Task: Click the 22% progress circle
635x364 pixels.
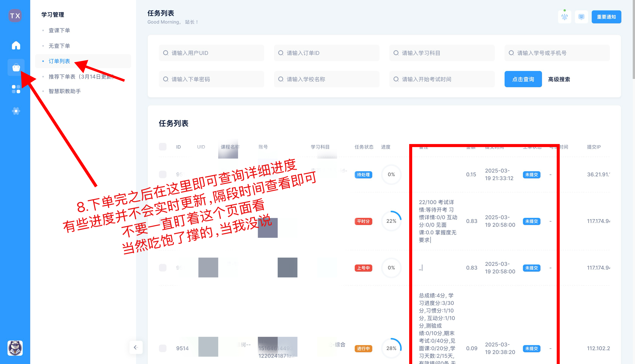Action: [391, 221]
